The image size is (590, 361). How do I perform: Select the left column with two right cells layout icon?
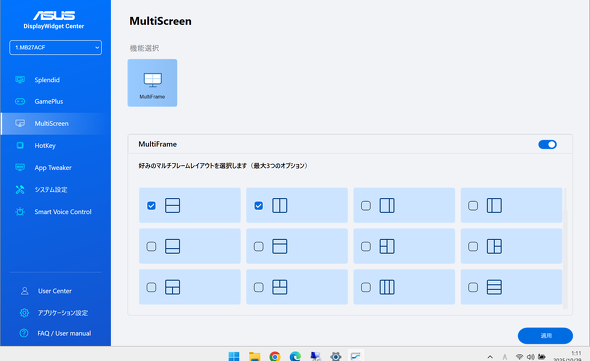(x=494, y=247)
